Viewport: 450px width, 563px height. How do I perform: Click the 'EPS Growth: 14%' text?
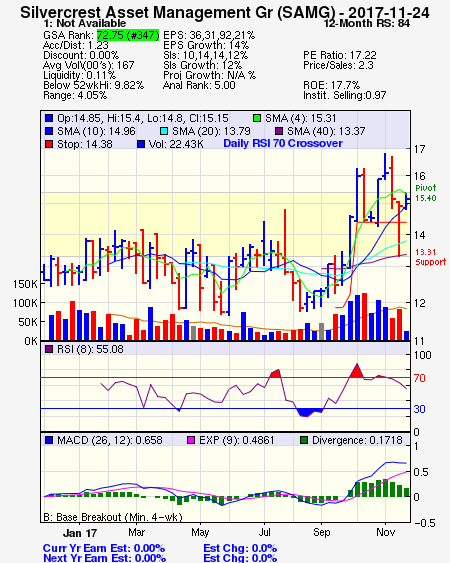[206, 45]
